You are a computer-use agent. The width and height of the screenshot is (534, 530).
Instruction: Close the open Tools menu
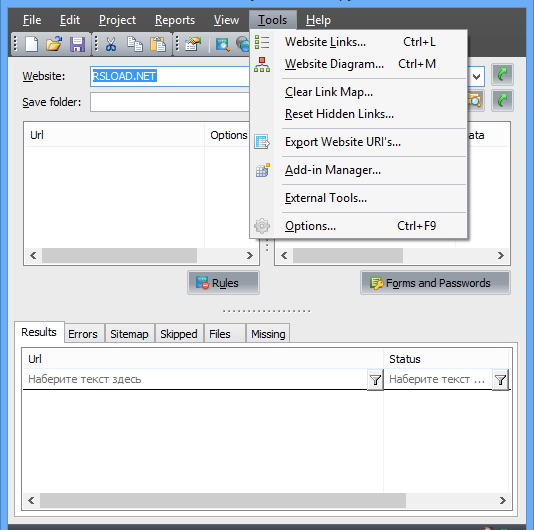tap(272, 20)
